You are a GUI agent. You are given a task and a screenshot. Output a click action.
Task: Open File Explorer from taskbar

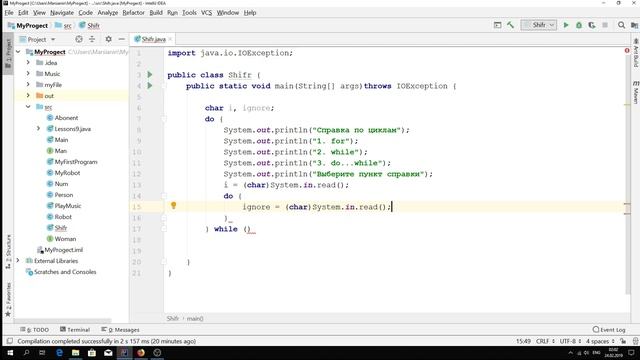point(76,353)
